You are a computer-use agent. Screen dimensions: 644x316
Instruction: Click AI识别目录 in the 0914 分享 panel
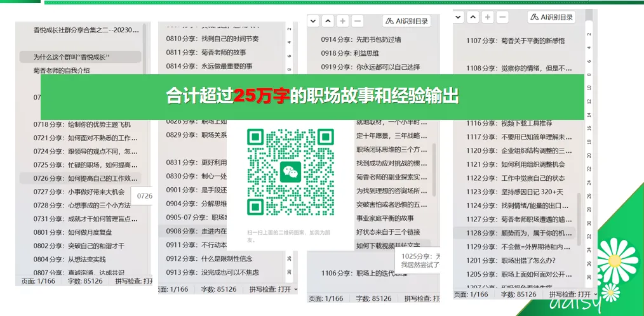(406, 21)
